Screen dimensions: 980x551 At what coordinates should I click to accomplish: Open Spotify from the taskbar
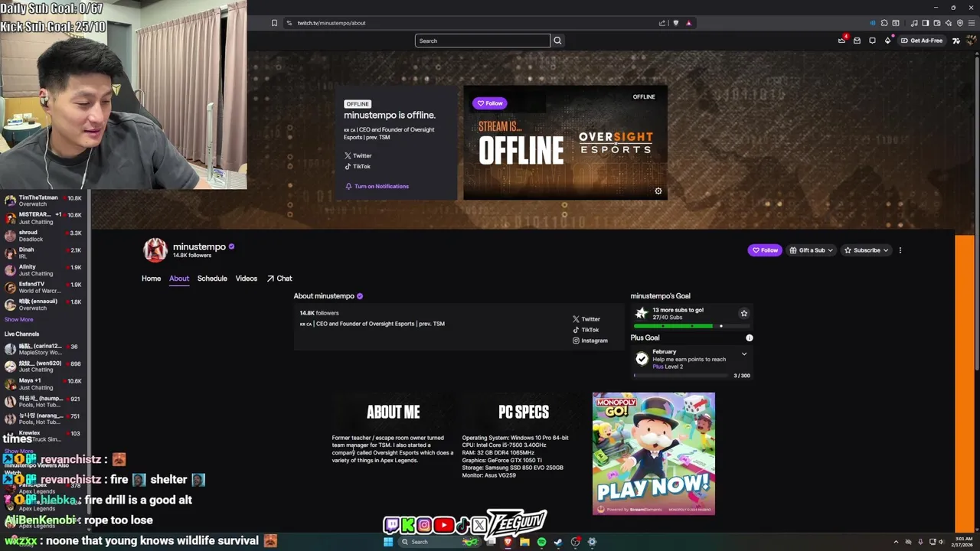pos(541,542)
